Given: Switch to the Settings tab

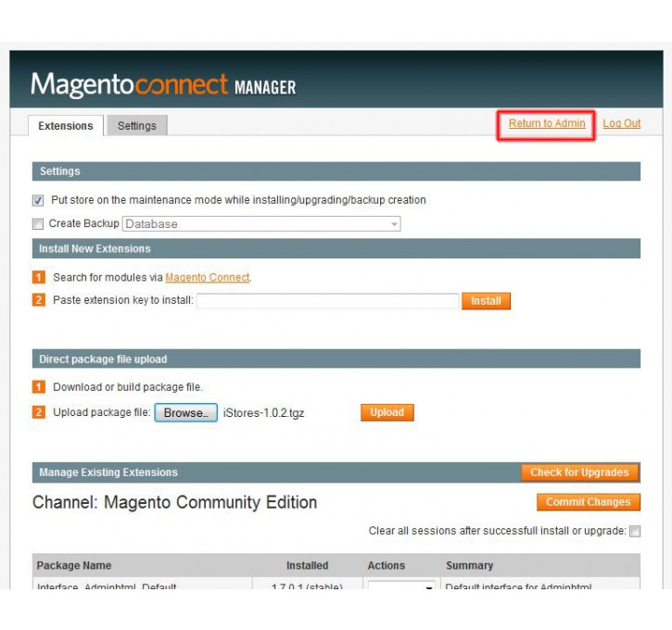Looking at the screenshot, I should pos(137,125).
